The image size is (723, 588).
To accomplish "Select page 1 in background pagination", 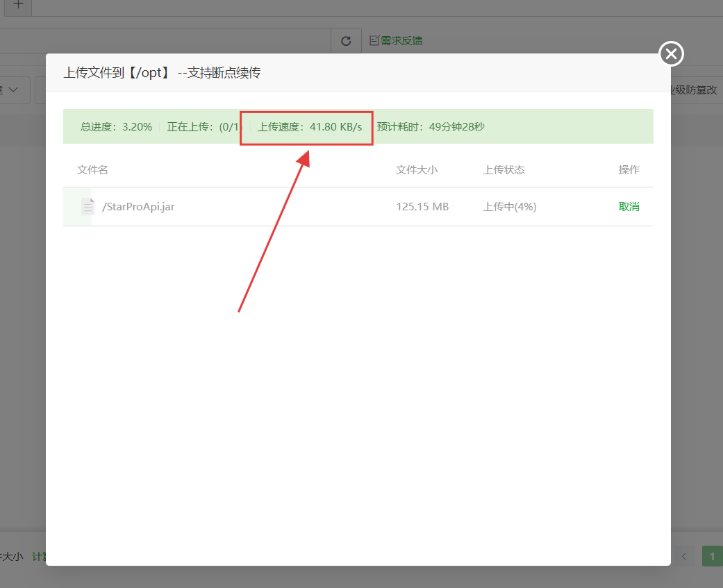I will click(x=712, y=556).
